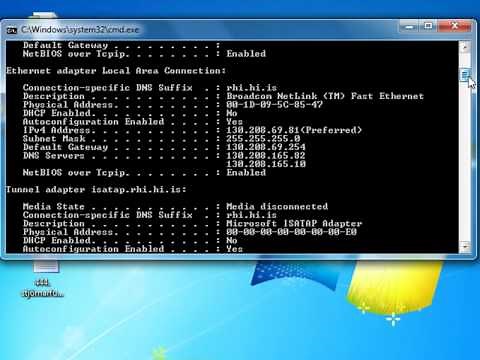Click the title text C:\Windows\system32\cmd.exe
480x360 pixels.
pos(80,30)
